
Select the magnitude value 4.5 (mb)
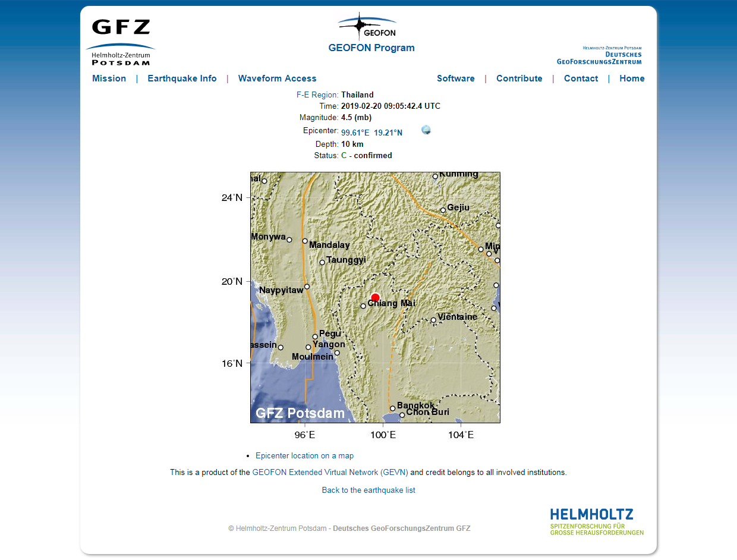(x=357, y=118)
